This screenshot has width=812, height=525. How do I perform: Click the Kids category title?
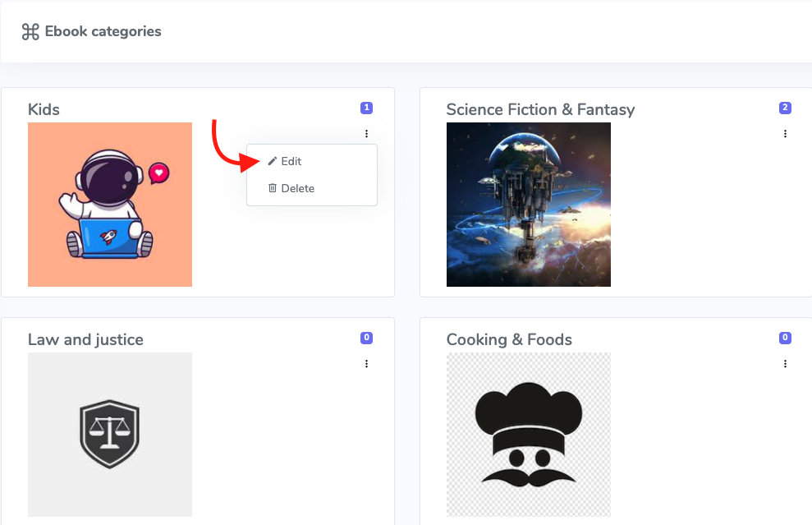44,109
